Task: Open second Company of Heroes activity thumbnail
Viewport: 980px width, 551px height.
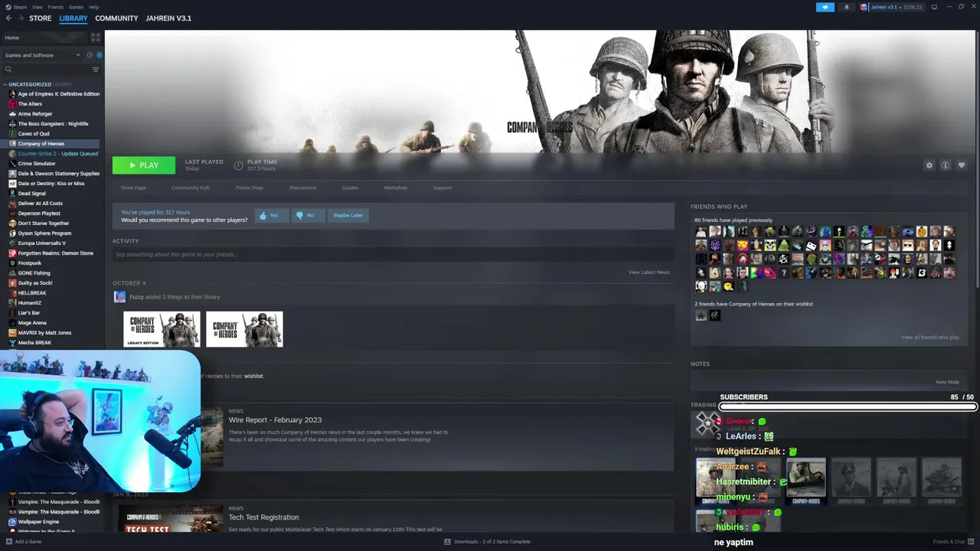Action: pos(244,329)
